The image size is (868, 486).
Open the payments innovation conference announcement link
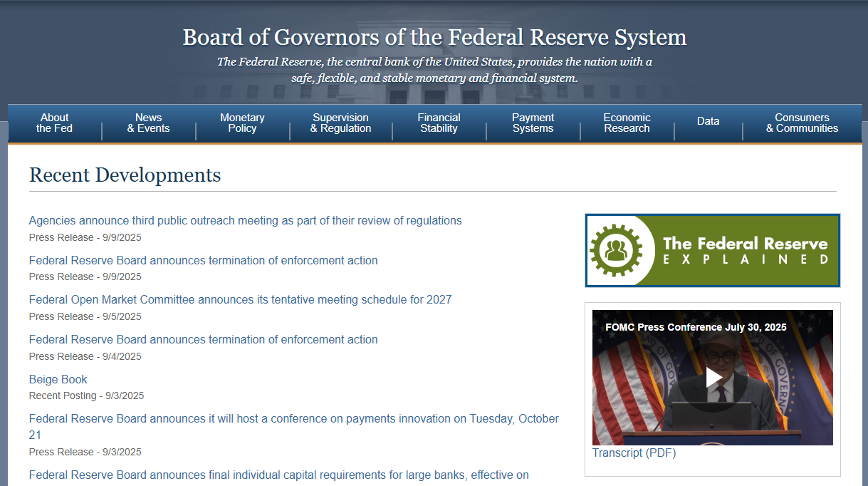click(x=294, y=427)
